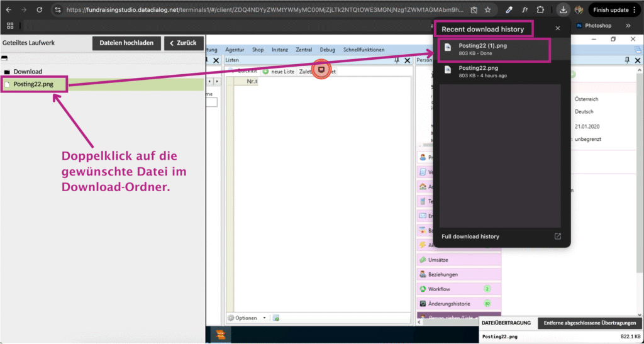Click the Finish update button
Viewport: 644px width, 344px height.
(x=614, y=10)
